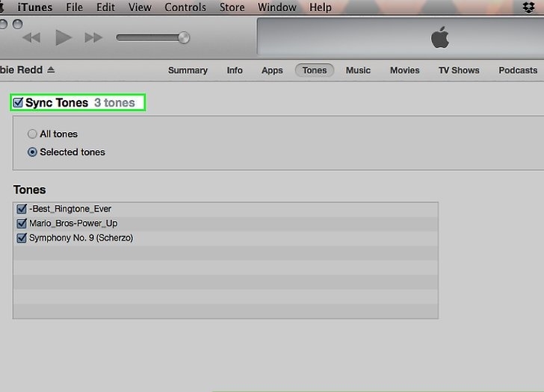Click the device name ending in Redd
This screenshot has width=544, height=392.
(x=21, y=69)
